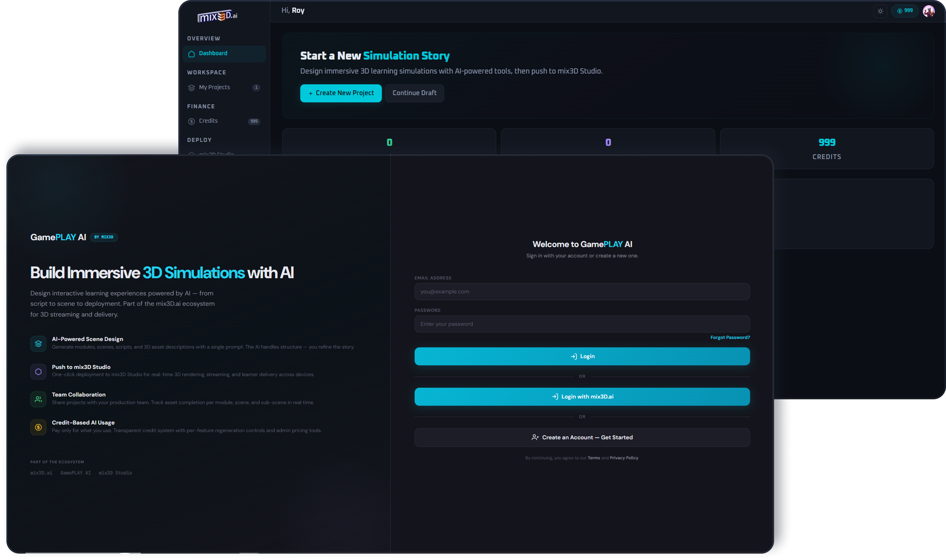
Task: Open the user avatar profile menu
Action: [928, 11]
